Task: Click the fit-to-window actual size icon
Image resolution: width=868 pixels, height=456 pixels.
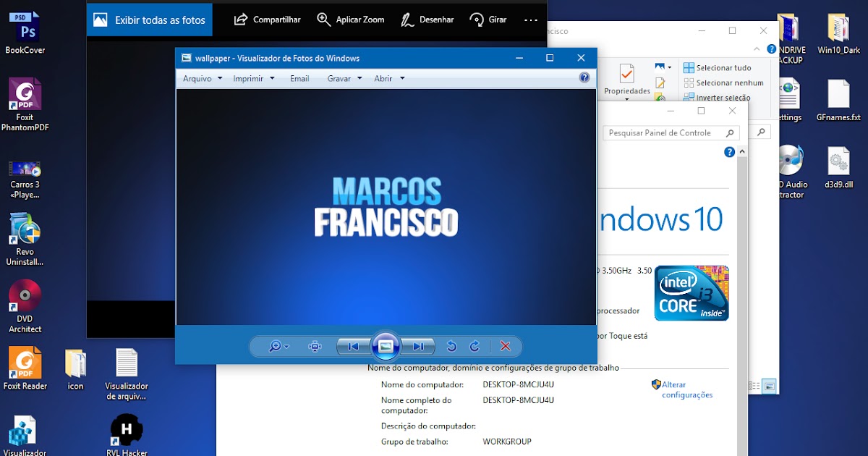Action: pyautogui.click(x=315, y=347)
